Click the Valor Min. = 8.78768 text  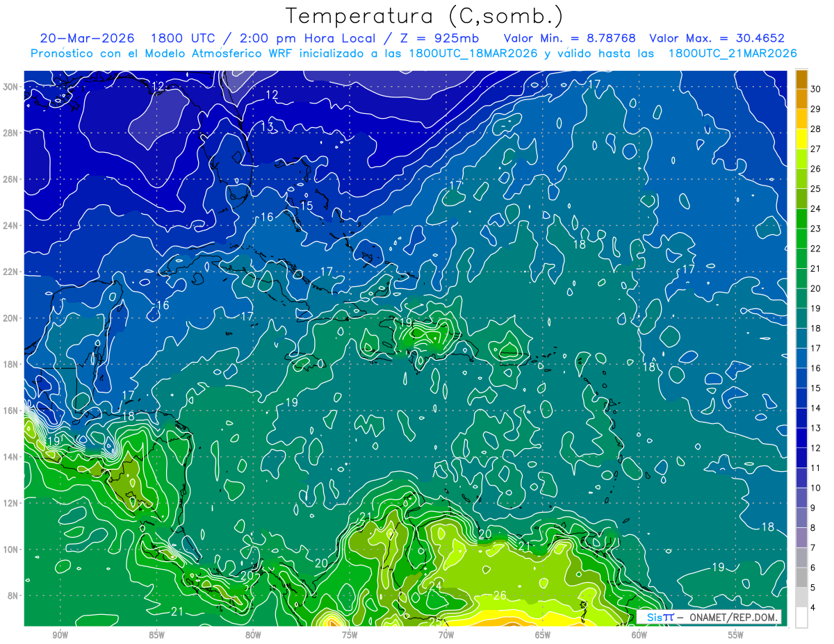click(569, 38)
